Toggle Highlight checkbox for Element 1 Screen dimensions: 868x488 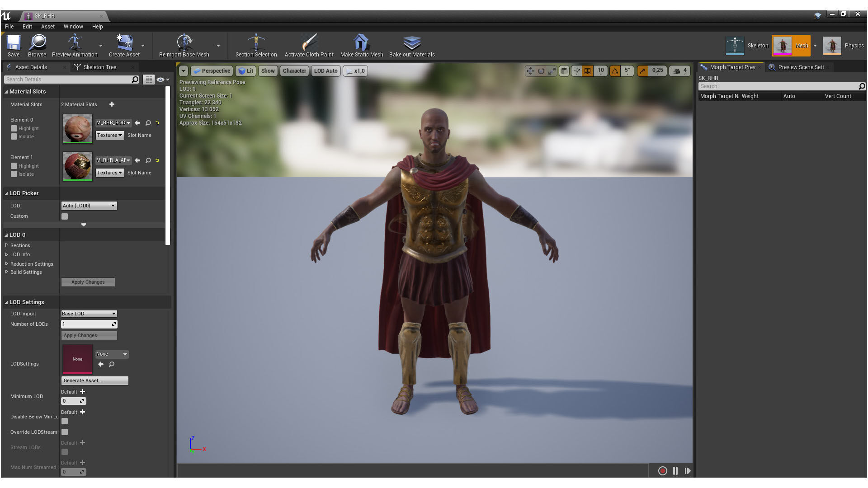coord(14,166)
